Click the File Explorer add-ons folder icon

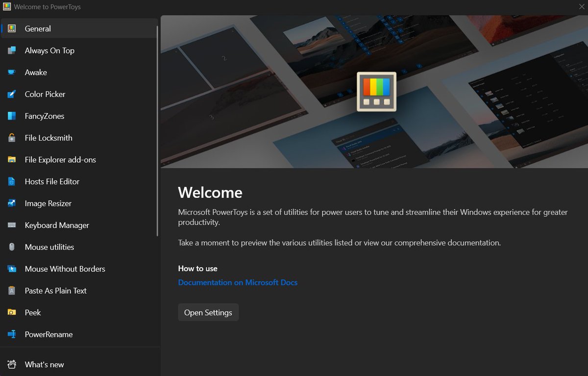[x=12, y=160]
